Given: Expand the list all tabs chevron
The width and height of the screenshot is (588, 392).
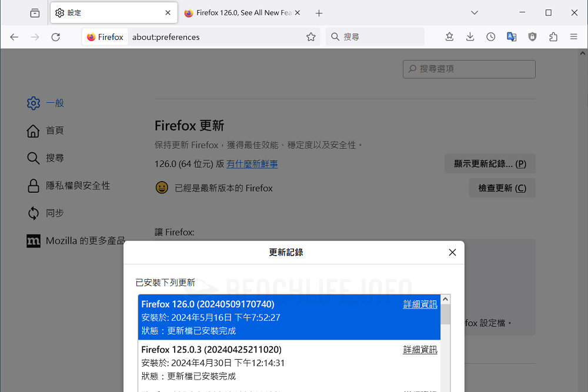Looking at the screenshot, I should pyautogui.click(x=475, y=13).
